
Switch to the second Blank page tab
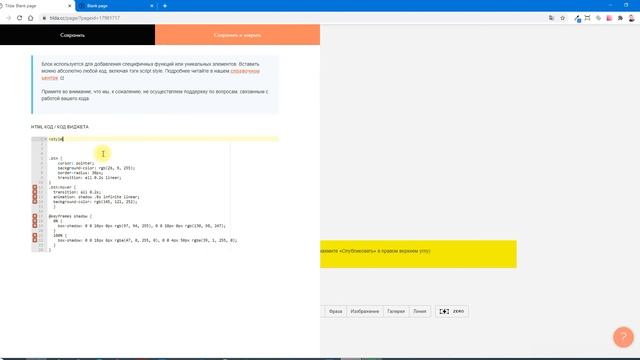[x=115, y=6]
